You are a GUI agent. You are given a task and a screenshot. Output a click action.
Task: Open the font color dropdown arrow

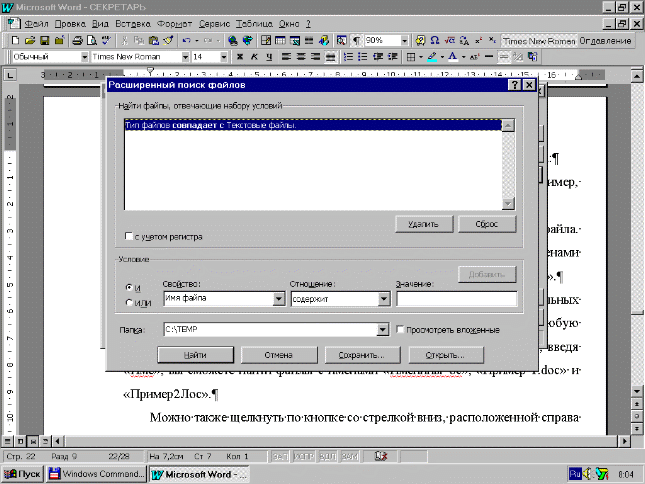tap(463, 57)
